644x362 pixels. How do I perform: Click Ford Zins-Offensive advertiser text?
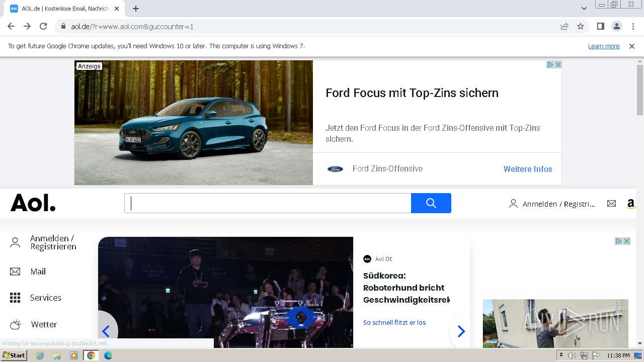tap(387, 169)
